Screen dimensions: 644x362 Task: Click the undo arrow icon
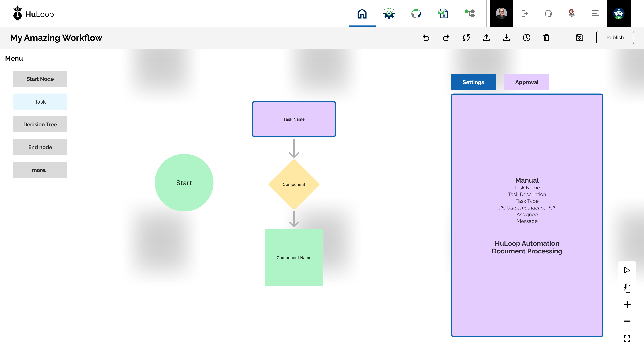(x=426, y=38)
